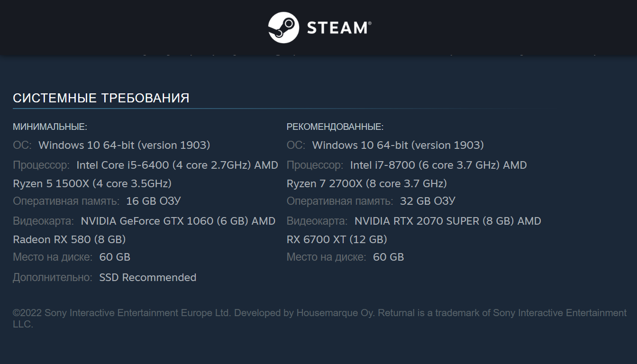
Task: Select the Ryzen 7 2700X line
Action: tap(366, 183)
